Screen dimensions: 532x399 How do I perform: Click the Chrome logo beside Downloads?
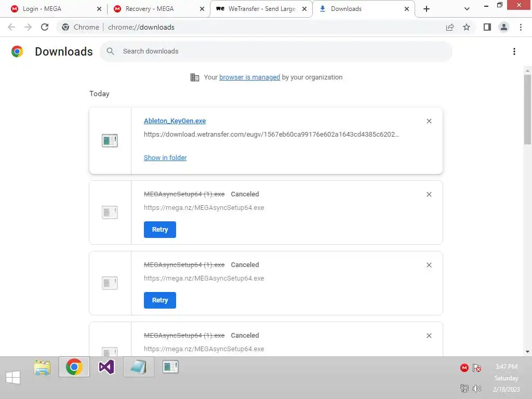(x=17, y=51)
